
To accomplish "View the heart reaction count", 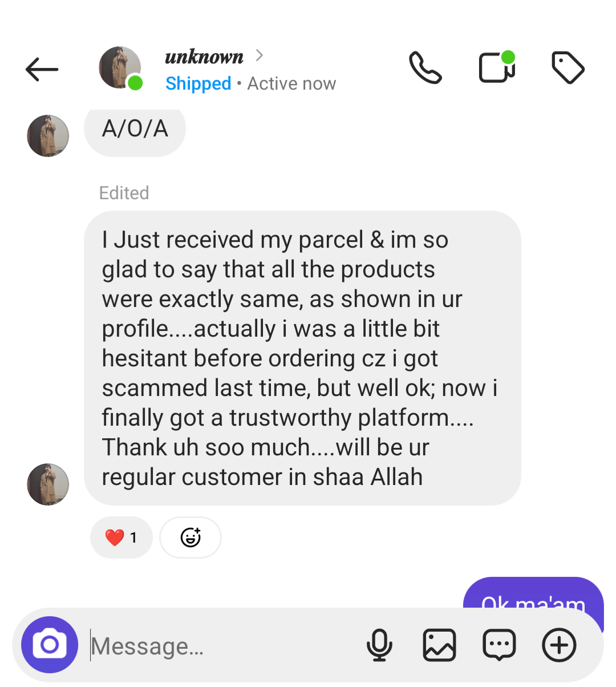I will point(121,538).
